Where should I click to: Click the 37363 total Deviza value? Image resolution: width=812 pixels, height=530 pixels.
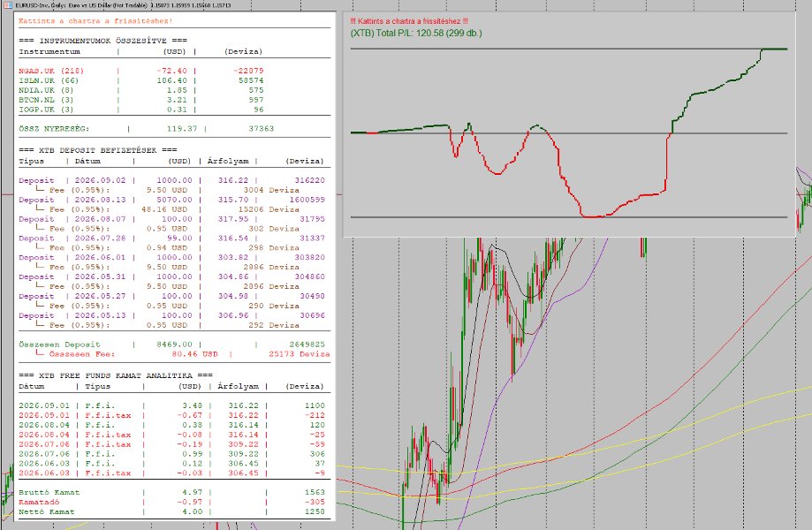point(261,128)
